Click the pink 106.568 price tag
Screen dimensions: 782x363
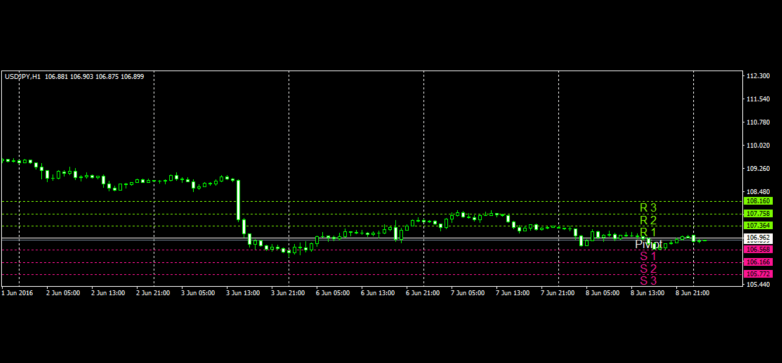pos(758,249)
